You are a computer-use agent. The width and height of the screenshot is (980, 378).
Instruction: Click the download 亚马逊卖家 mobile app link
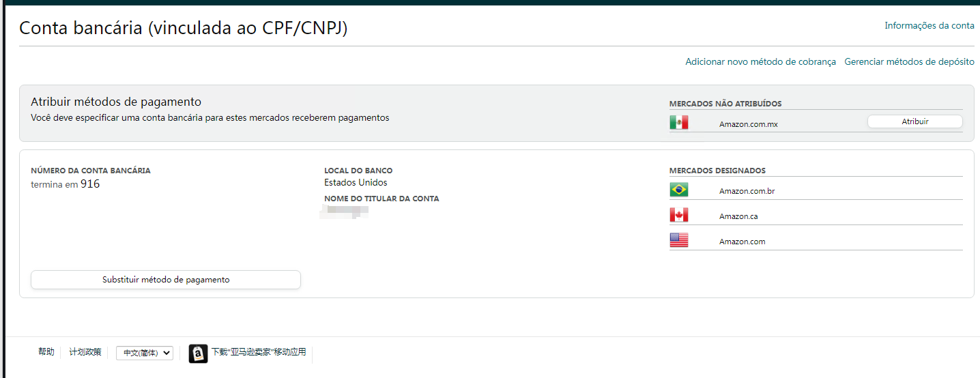click(x=259, y=352)
